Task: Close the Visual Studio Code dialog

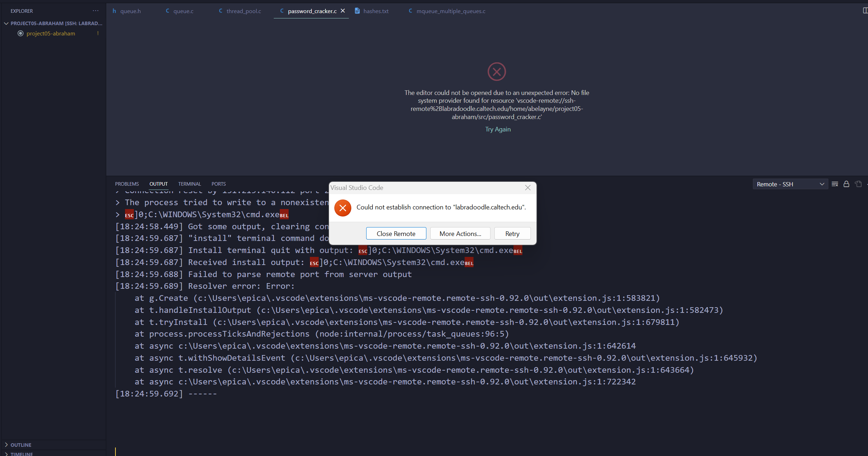Action: (x=528, y=188)
